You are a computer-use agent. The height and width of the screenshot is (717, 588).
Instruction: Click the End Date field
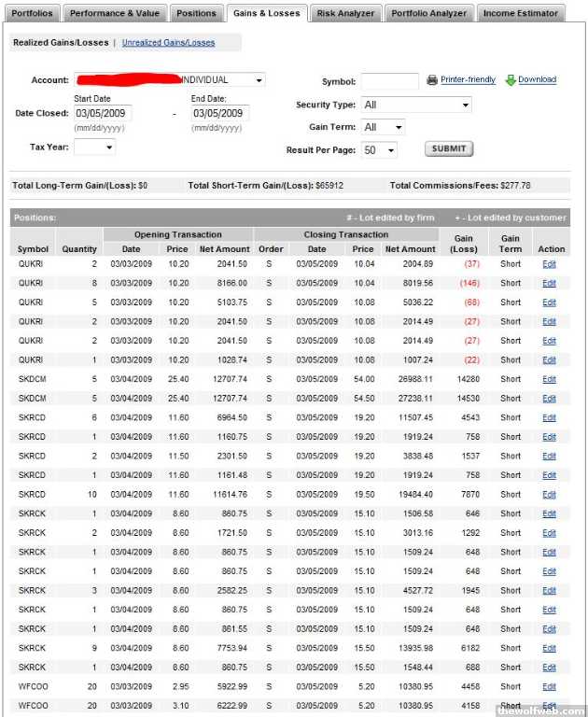click(219, 113)
